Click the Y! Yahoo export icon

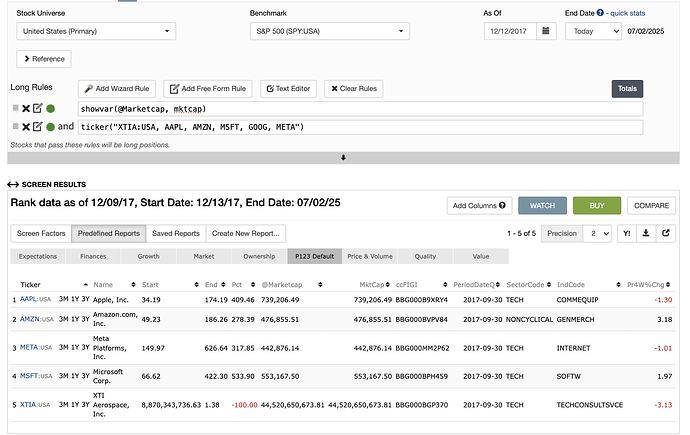[627, 234]
